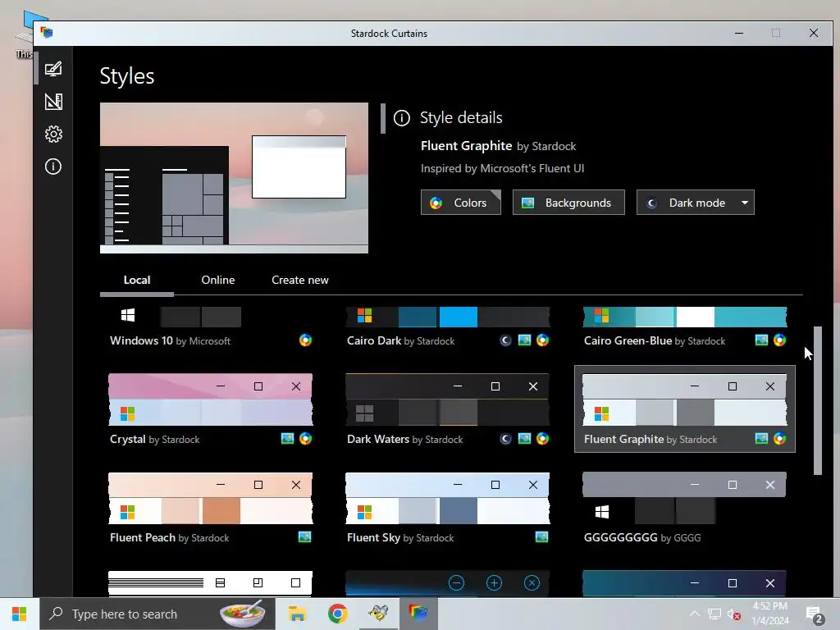Open the Backgrounds options button

tap(568, 203)
